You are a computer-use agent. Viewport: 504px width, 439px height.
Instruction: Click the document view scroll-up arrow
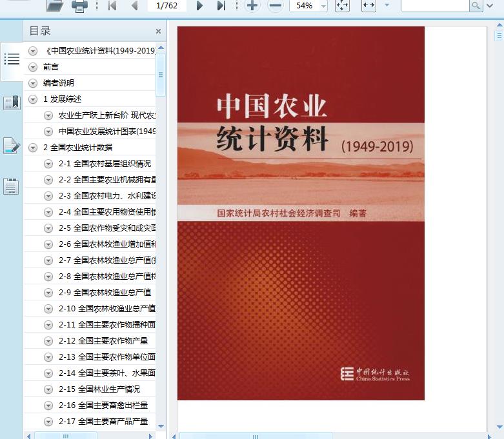point(500,24)
